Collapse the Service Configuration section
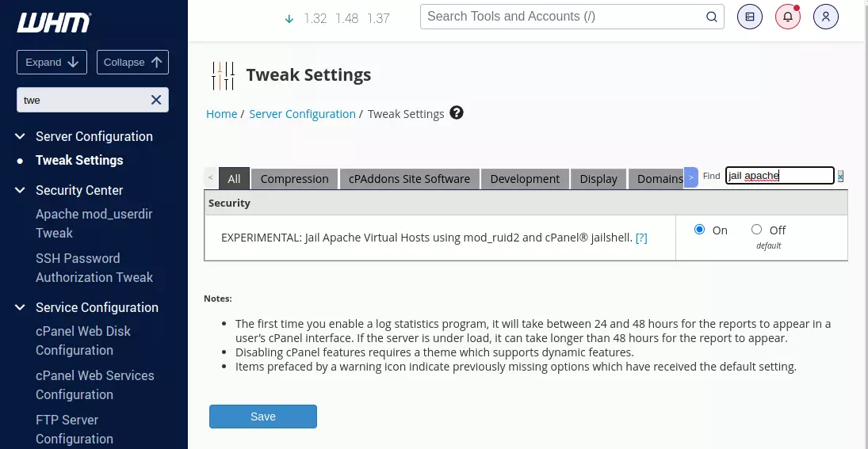Viewport: 868px width, 449px height. coord(21,307)
